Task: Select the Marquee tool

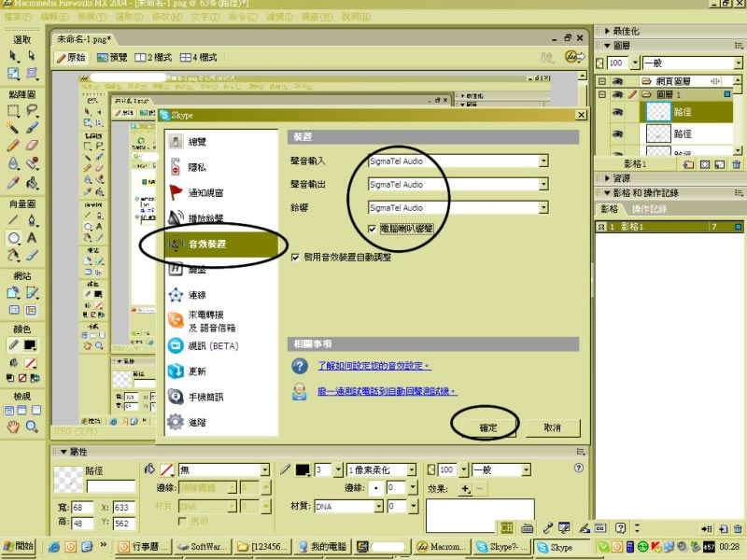Action: pos(13,110)
